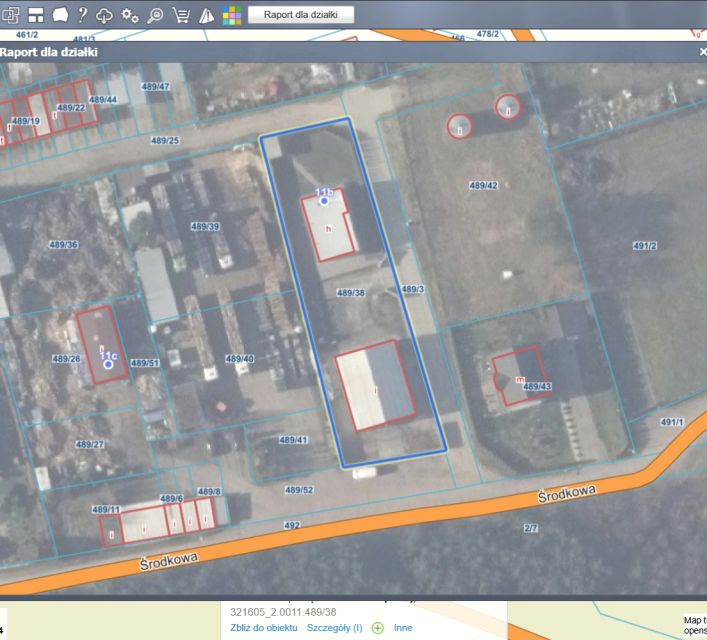Activate the magnifier search tool
The width and height of the screenshot is (707, 640).
pyautogui.click(x=155, y=15)
